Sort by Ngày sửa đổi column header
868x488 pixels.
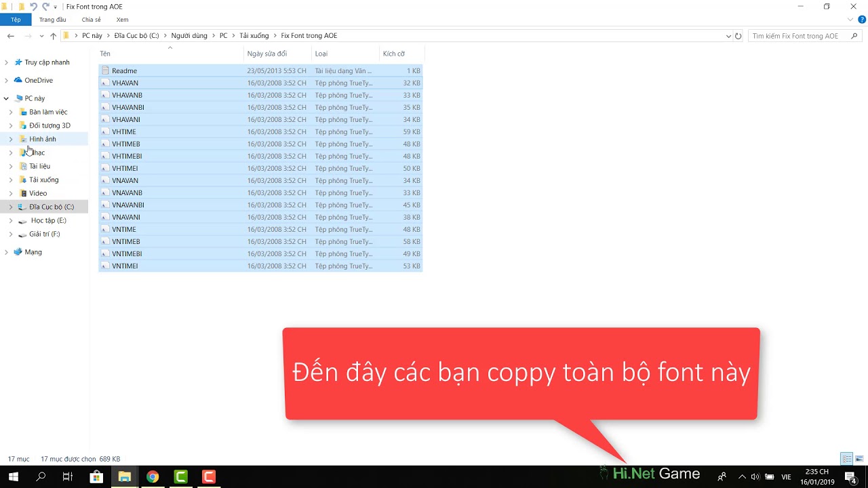pyautogui.click(x=278, y=54)
